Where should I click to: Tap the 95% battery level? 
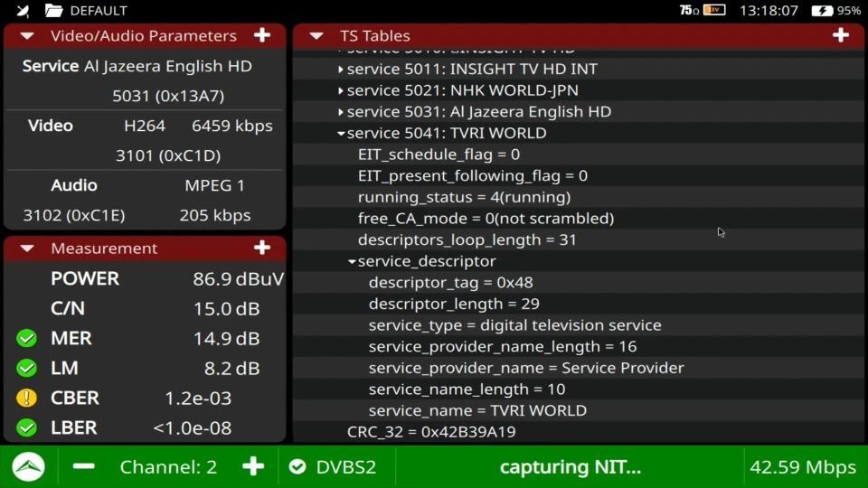coord(849,11)
